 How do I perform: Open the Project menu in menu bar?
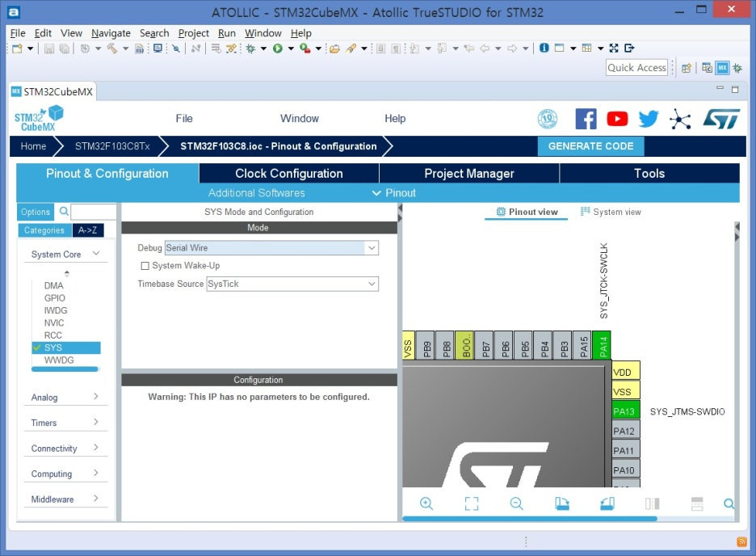193,33
